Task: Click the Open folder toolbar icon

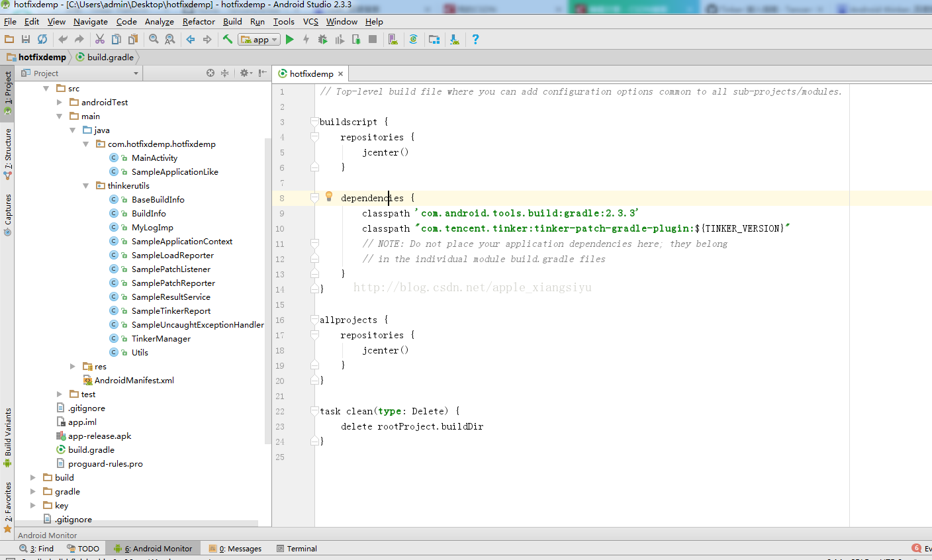Action: pos(9,40)
